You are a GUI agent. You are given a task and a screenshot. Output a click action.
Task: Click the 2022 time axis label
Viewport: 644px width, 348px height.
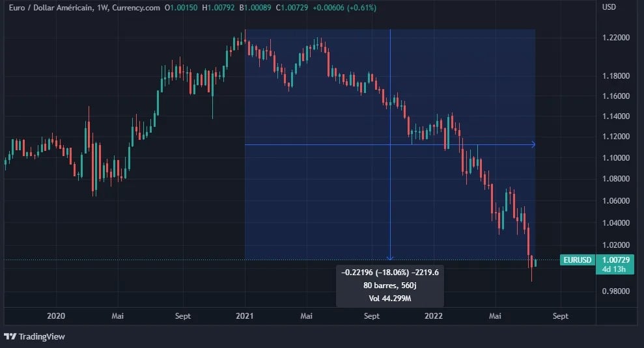click(x=434, y=316)
